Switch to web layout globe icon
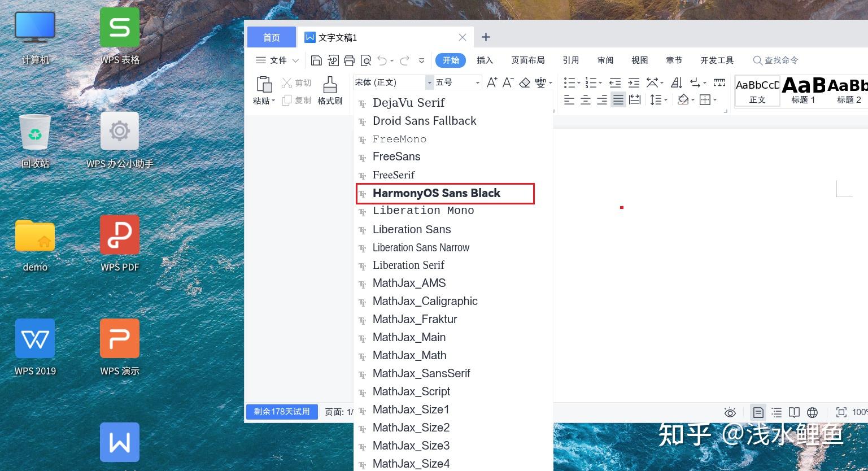 (812, 412)
